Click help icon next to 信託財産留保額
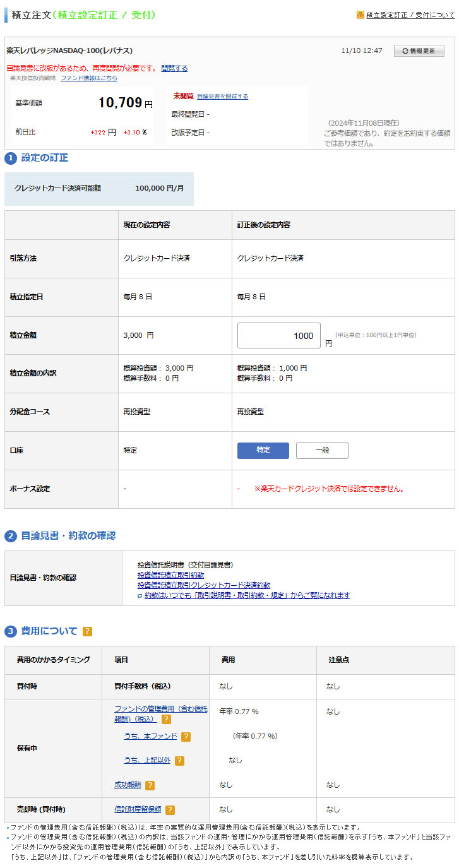Image resolution: width=459 pixels, height=868 pixels. click(x=170, y=810)
